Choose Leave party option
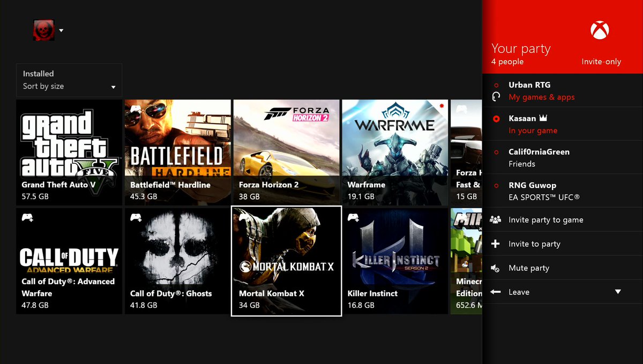643x364 pixels. click(563, 292)
